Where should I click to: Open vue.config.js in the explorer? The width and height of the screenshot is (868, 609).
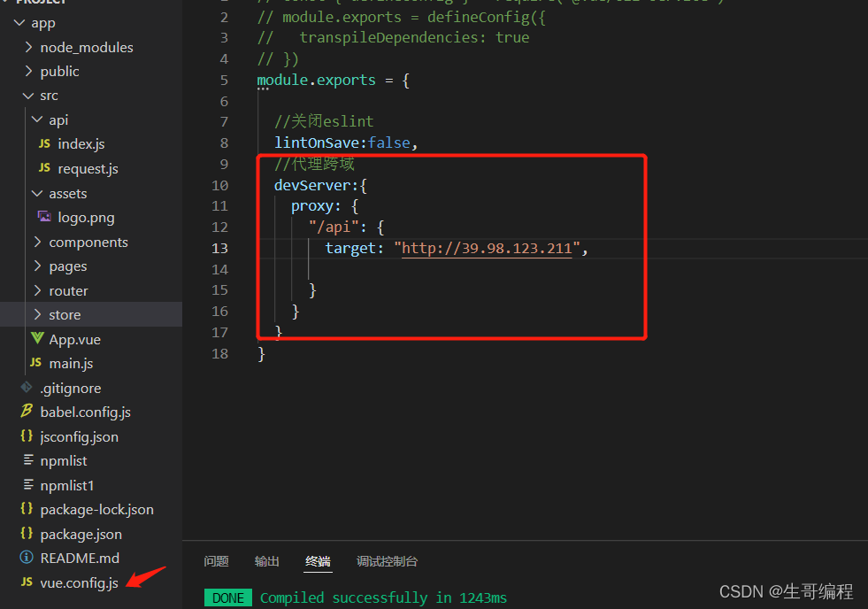click(x=79, y=582)
